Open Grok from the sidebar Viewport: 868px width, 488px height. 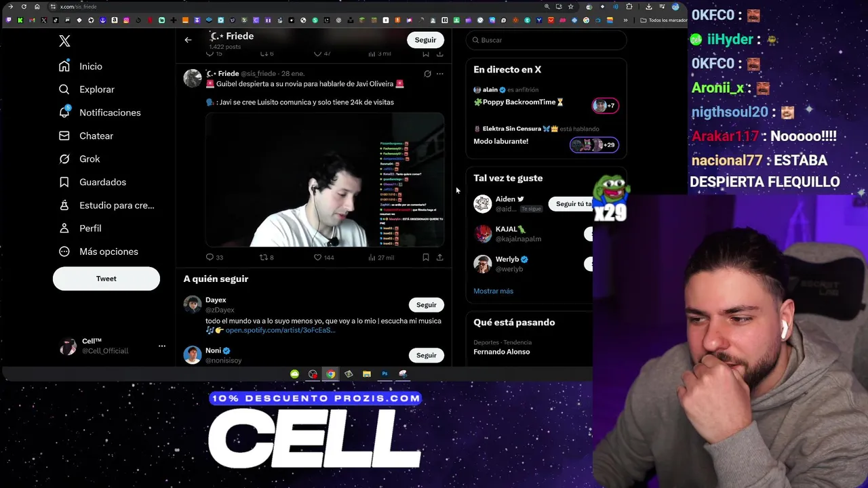coord(79,159)
